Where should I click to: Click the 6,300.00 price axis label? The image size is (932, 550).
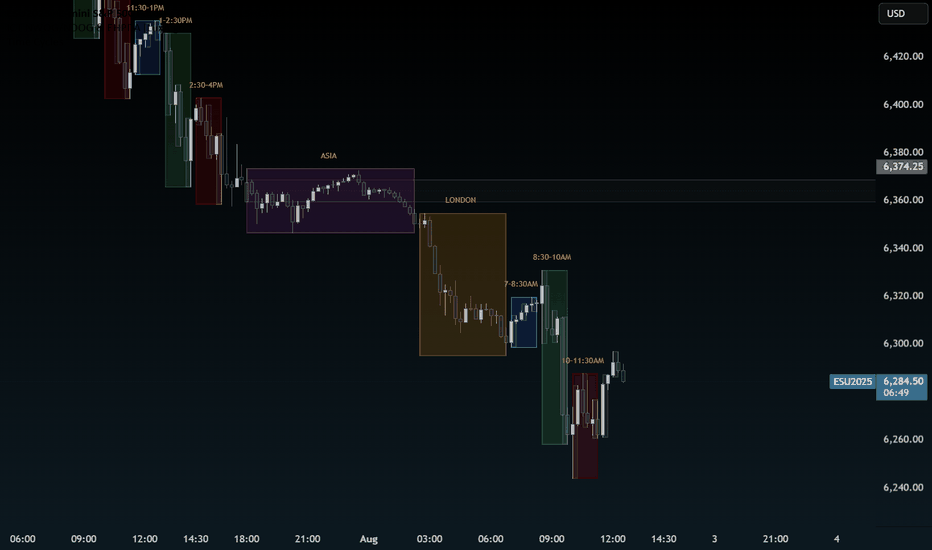click(903, 344)
